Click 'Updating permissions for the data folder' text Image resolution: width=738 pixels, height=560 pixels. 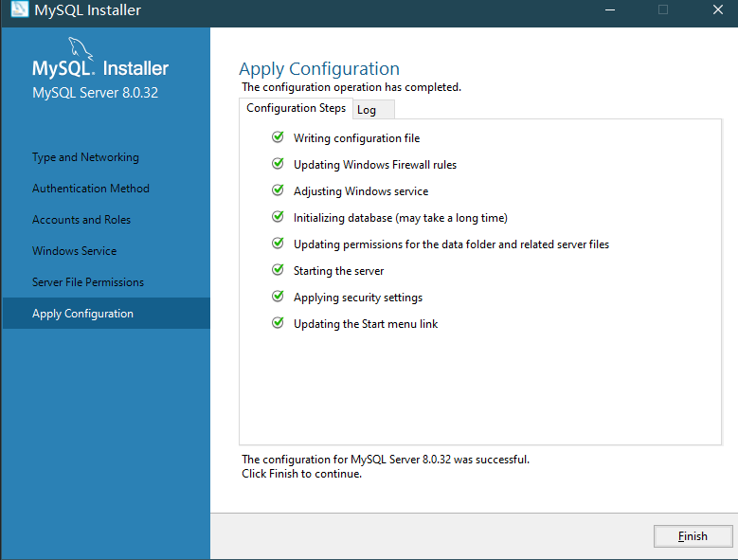pos(451,244)
